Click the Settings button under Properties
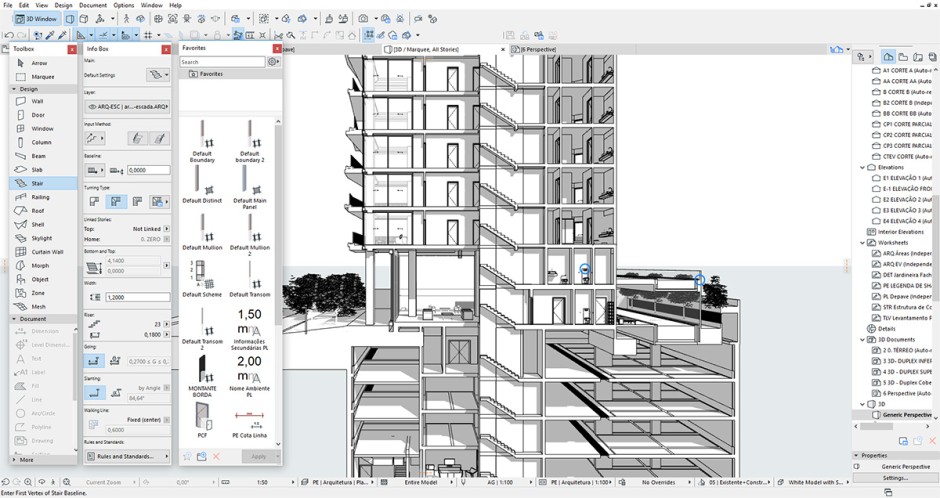 point(895,478)
